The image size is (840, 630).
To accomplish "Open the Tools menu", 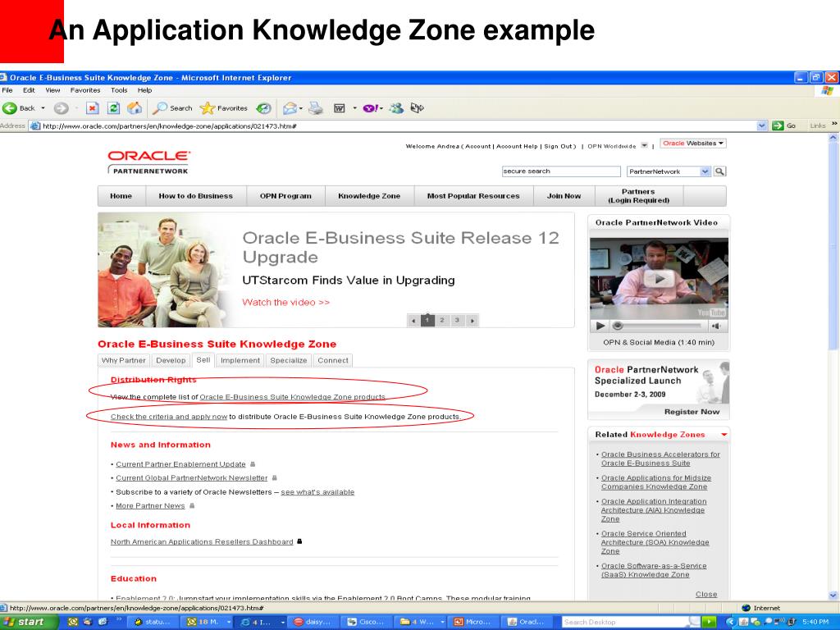I will pyautogui.click(x=119, y=90).
